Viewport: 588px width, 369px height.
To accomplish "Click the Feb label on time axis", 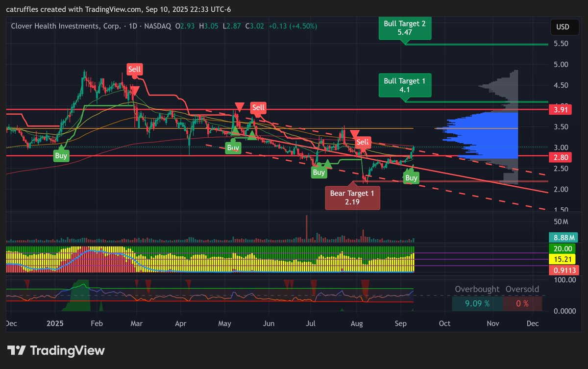I will coord(98,324).
